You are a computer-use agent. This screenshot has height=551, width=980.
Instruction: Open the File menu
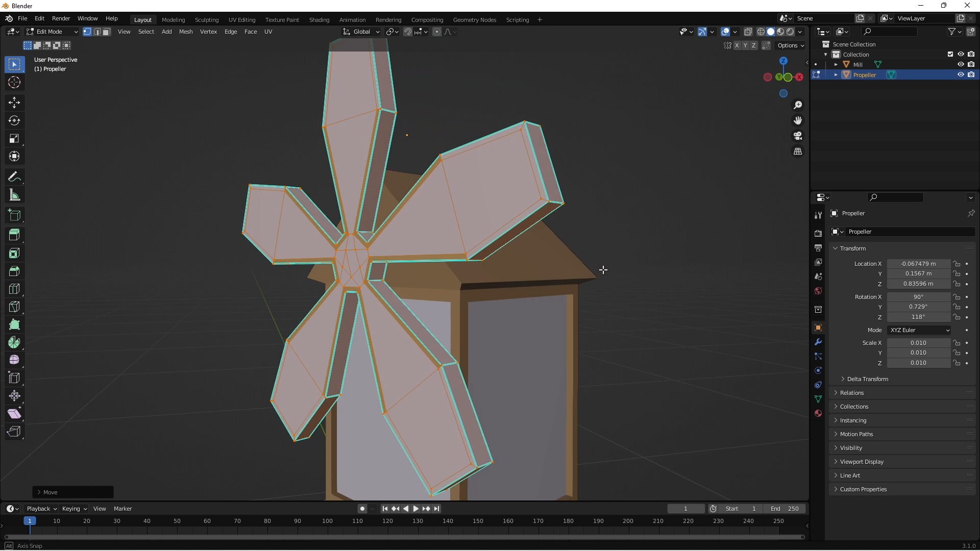click(x=22, y=19)
